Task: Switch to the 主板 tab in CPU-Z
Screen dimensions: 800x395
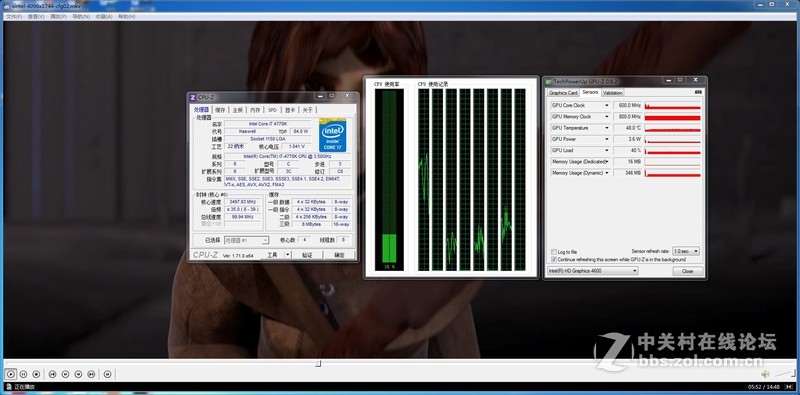Action: 238,110
